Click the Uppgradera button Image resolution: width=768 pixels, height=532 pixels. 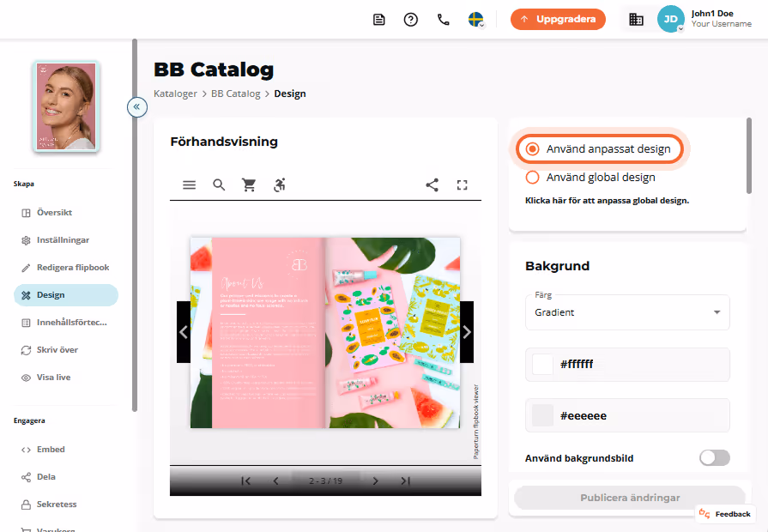[x=558, y=19]
